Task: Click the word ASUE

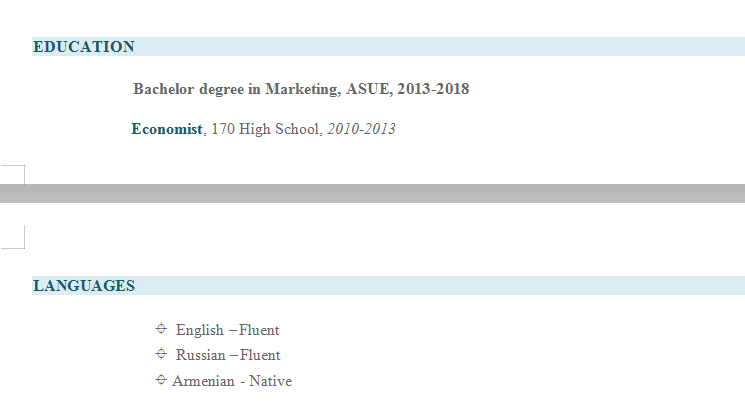Action: (x=366, y=89)
